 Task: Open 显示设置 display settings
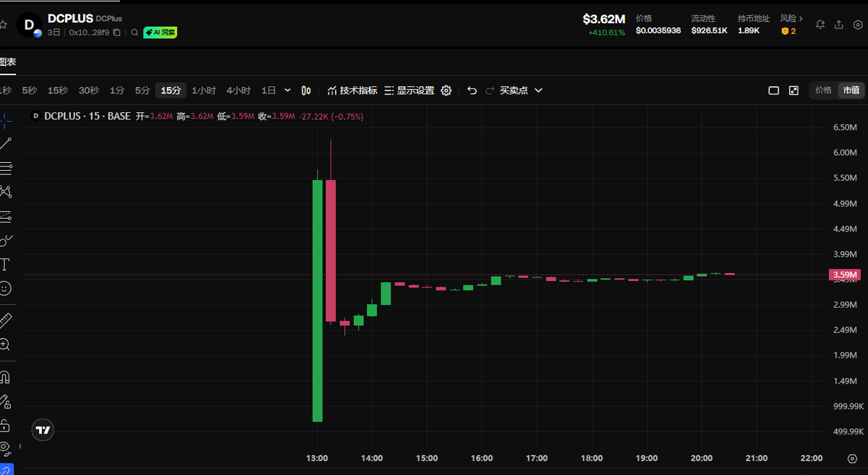(x=409, y=91)
